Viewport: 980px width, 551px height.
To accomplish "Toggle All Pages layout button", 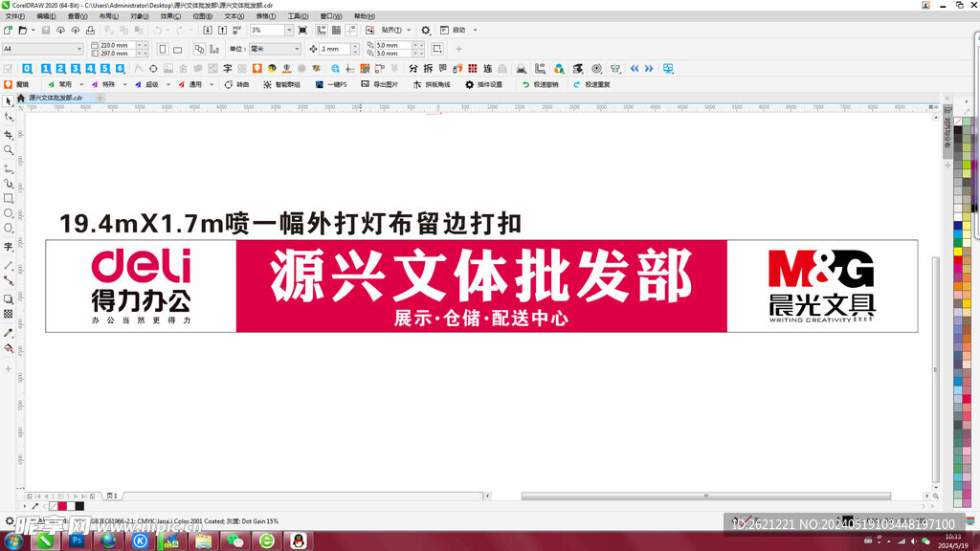I will [199, 49].
